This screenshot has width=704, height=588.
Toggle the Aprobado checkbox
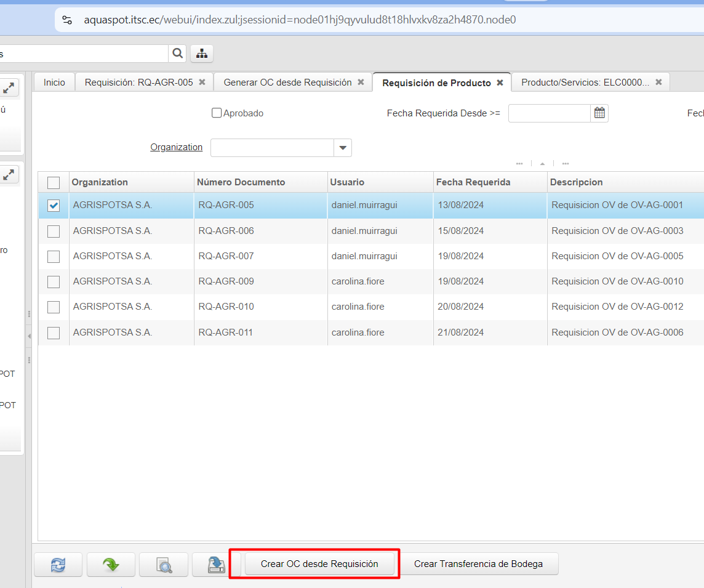217,113
